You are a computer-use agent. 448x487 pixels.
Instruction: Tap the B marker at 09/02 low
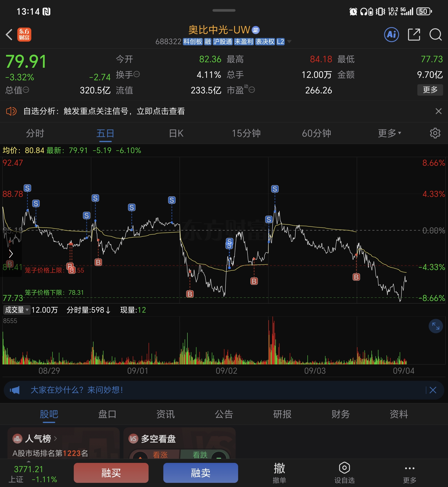tap(190, 294)
